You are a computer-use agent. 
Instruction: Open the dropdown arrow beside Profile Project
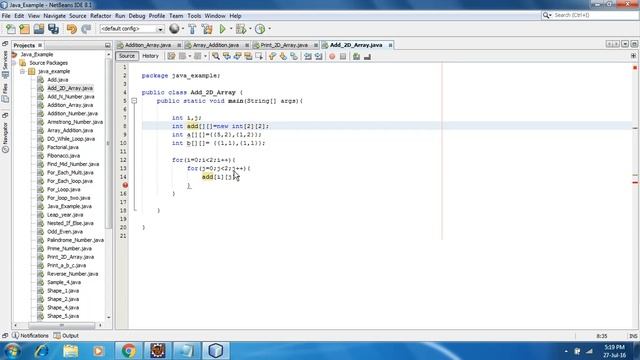(x=269, y=29)
